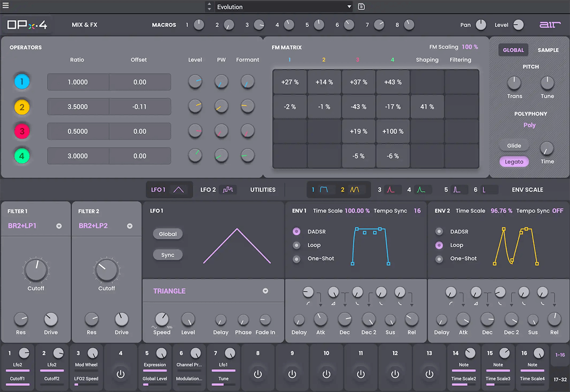The width and height of the screenshot is (570, 392).
Task: Select the blue operator 1 circle
Action: pyautogui.click(x=21, y=82)
